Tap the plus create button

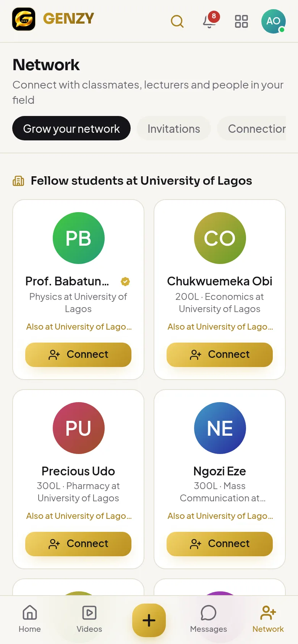coord(149,620)
